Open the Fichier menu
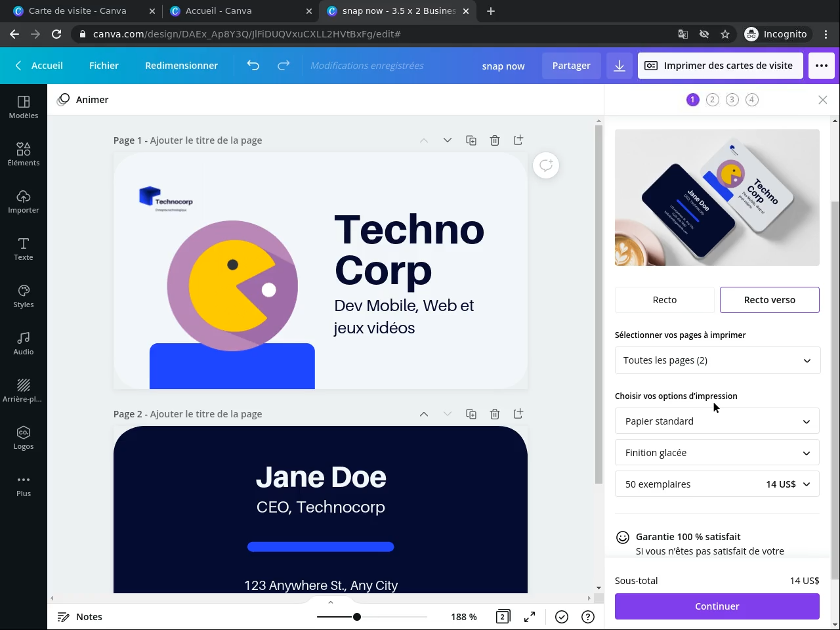The height and width of the screenshot is (630, 840). point(104,66)
